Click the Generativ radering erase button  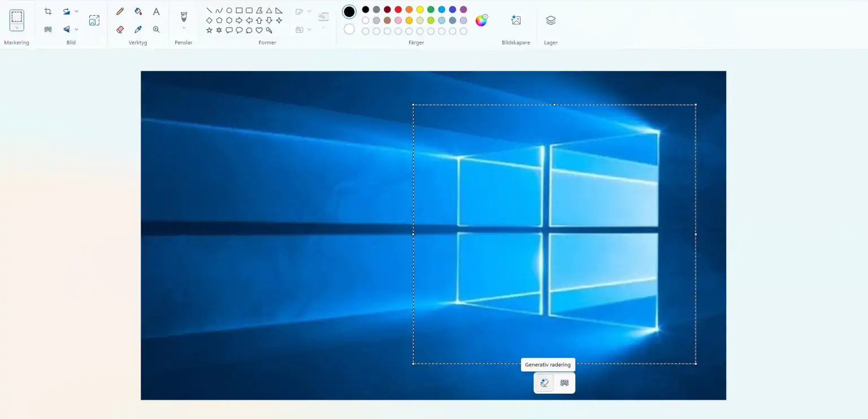544,383
